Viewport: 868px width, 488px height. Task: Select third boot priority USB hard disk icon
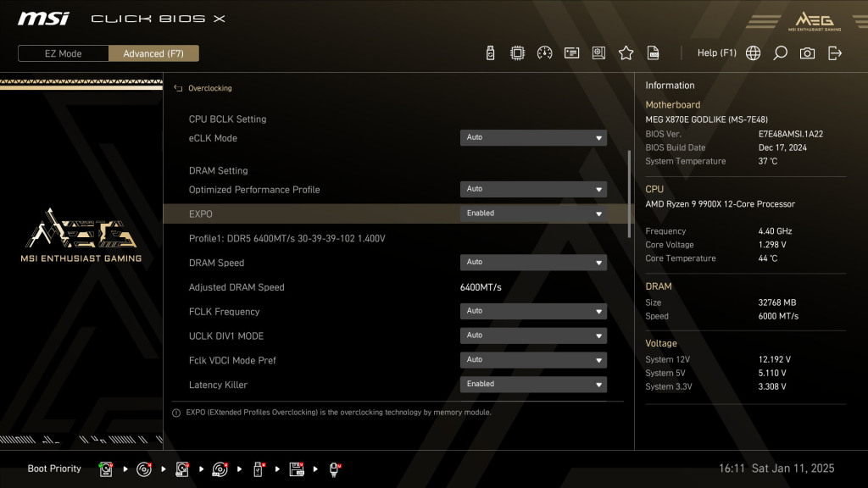182,469
